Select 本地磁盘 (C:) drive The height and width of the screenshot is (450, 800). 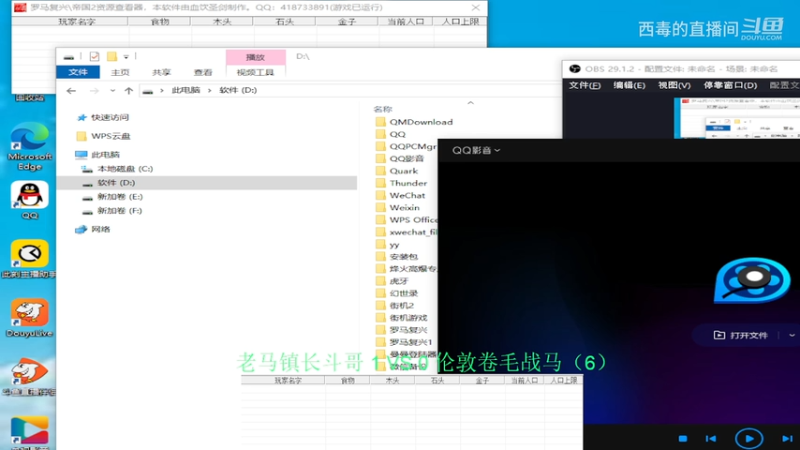pos(125,168)
